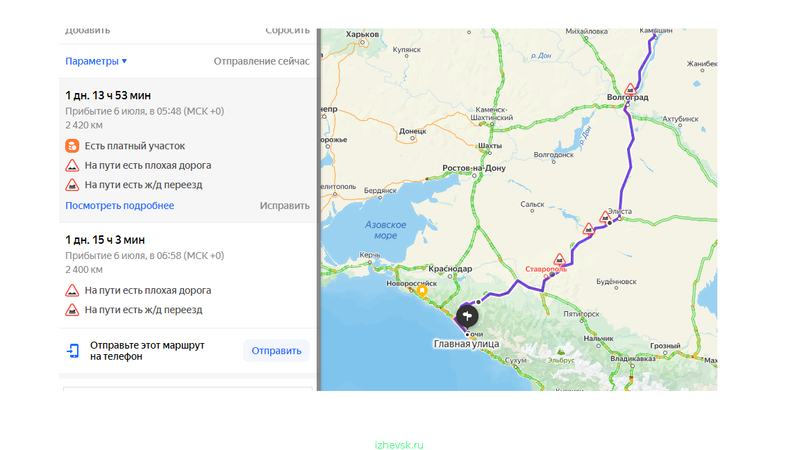This screenshot has width=800, height=450.
Task: Open Посмотреть подробнее link
Action: (x=119, y=206)
